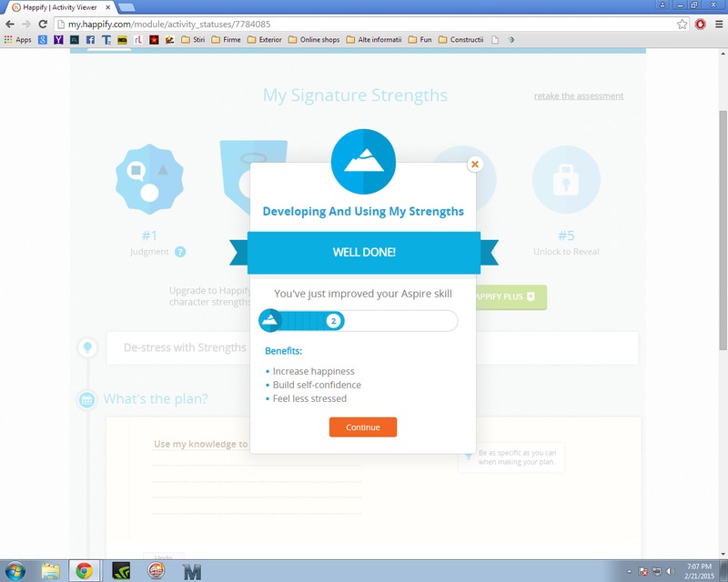The width and height of the screenshot is (728, 582).
Task: Open the Firme bookmarks folder
Action: tap(226, 40)
